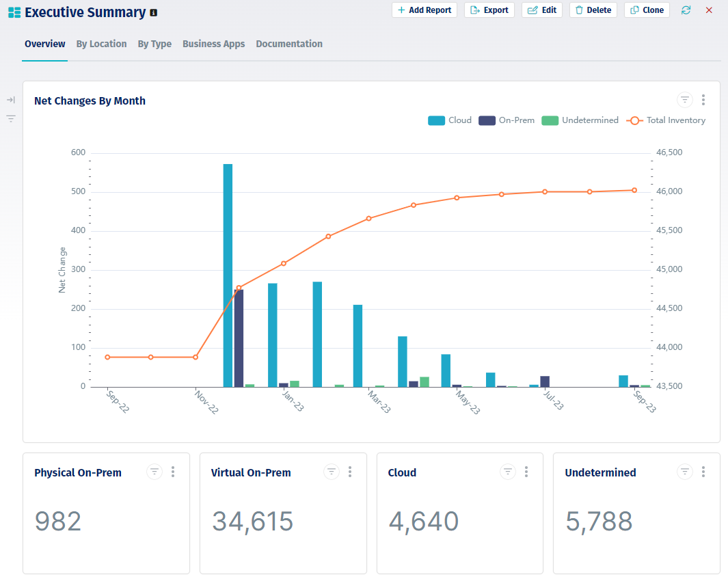The width and height of the screenshot is (728, 579).
Task: Click the left sidebar filter icon
Action: tap(10, 119)
